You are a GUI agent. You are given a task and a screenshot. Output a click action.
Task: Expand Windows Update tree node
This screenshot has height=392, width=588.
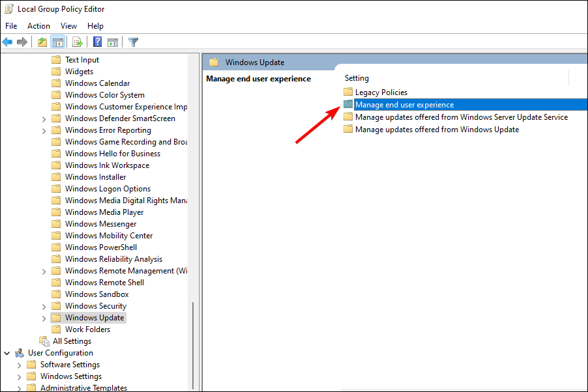(x=44, y=318)
